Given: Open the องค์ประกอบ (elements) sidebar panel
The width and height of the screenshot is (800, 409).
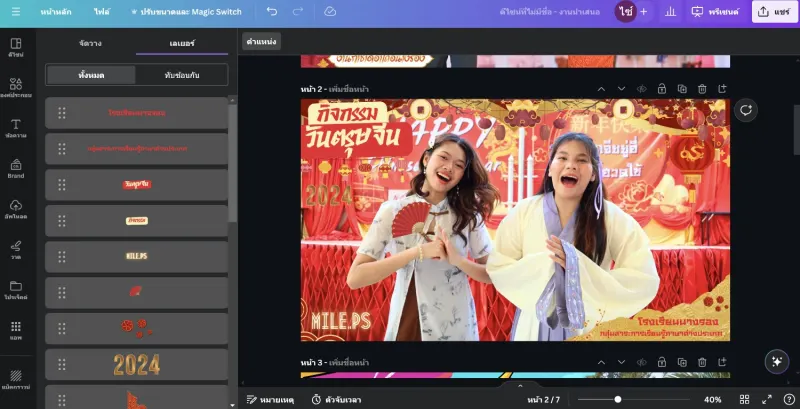Looking at the screenshot, I should (16, 88).
